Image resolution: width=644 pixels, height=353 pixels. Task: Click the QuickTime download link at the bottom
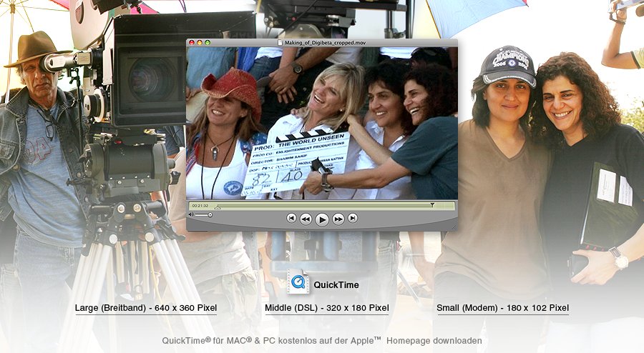pyautogui.click(x=322, y=341)
